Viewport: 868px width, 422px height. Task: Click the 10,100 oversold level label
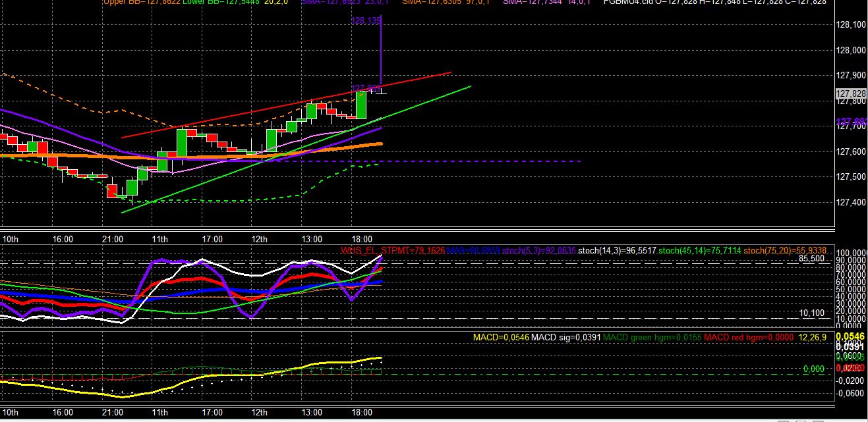pos(813,313)
